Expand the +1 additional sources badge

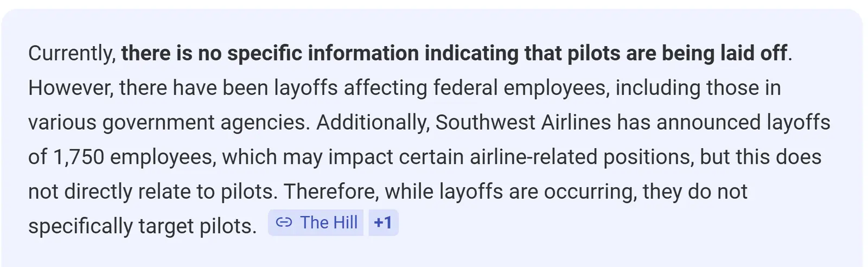click(383, 223)
